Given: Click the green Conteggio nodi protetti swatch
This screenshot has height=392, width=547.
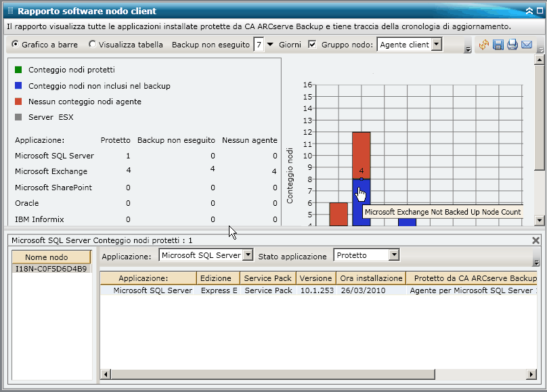Looking at the screenshot, I should pyautogui.click(x=20, y=70).
